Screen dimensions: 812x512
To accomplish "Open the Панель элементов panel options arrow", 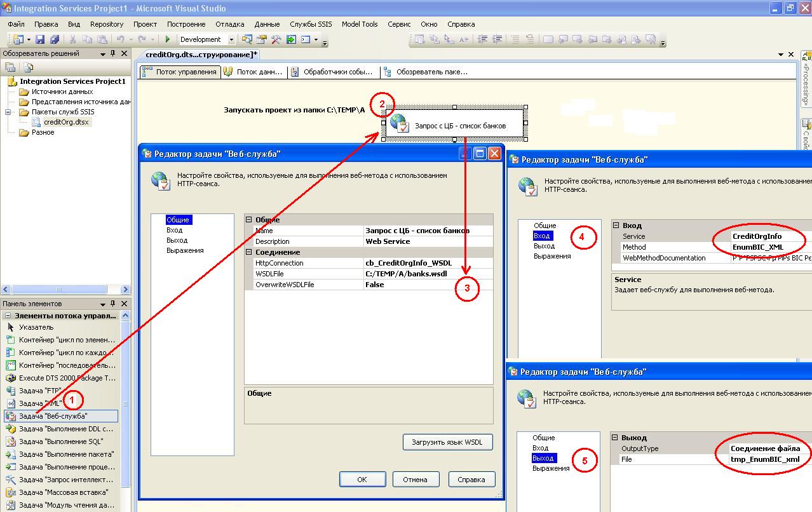I will pyautogui.click(x=103, y=304).
